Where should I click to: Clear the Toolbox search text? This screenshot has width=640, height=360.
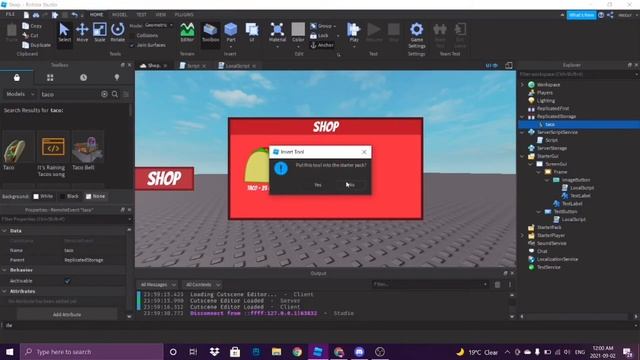tap(104, 94)
